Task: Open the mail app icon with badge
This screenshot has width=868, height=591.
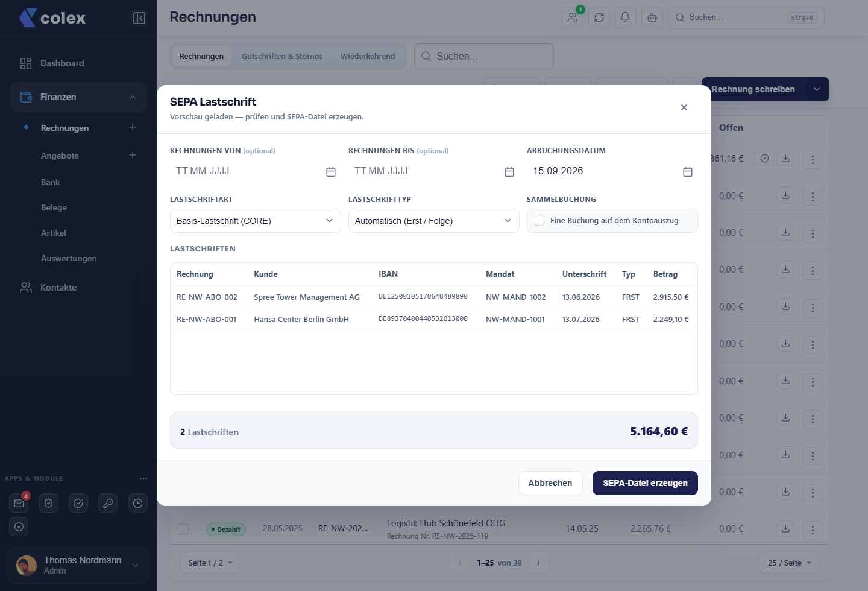Action: pos(19,503)
